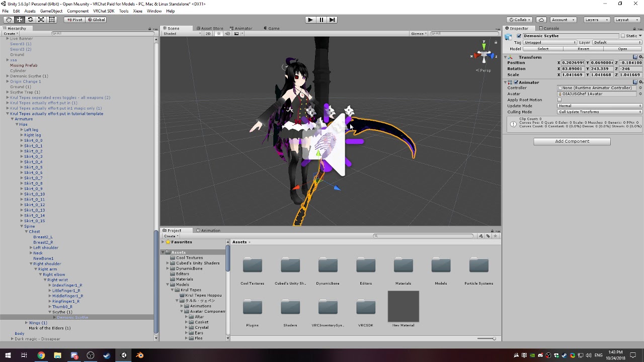This screenshot has width=644, height=362.
Task: Disable the Animator component checkbox
Action: [515, 82]
